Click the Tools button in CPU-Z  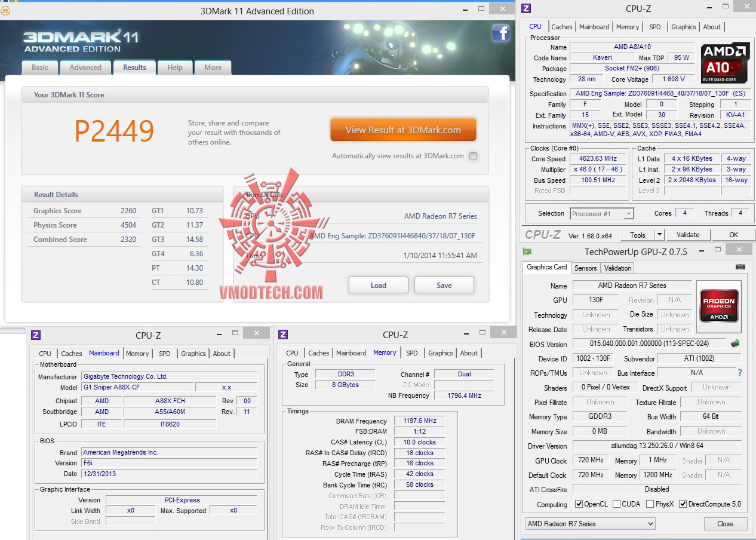[x=637, y=235]
